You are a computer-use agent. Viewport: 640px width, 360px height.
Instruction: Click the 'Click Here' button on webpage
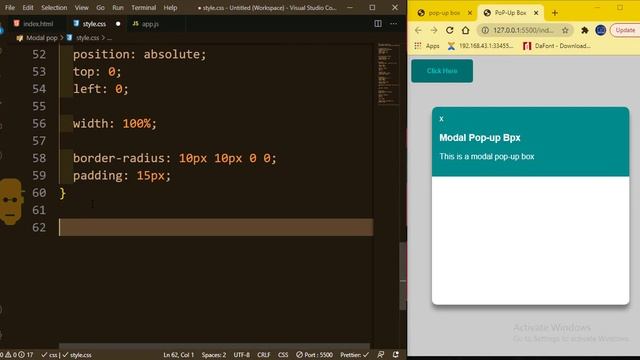pos(442,71)
